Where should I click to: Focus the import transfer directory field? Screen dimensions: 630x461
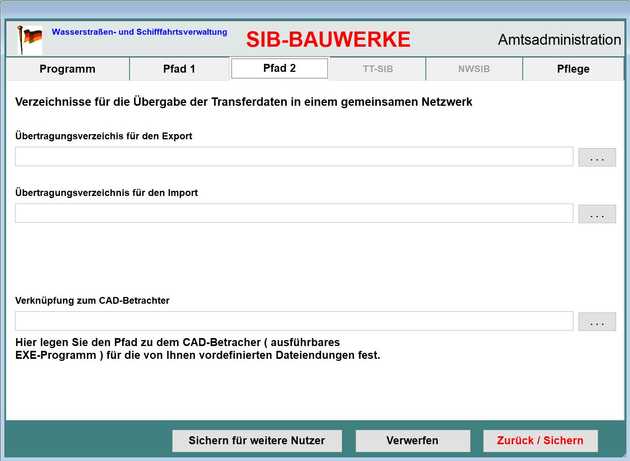[294, 213]
